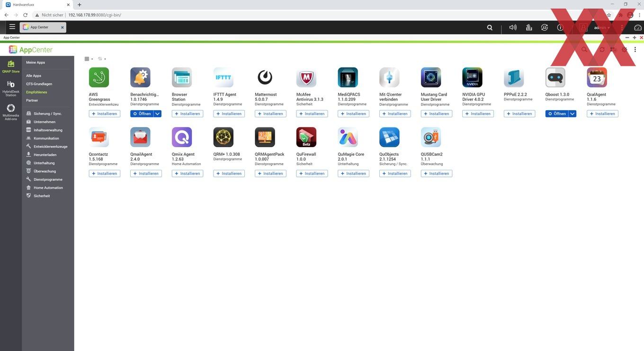Screen dimensions: 644x351
Task: Click the PPPoE app icon
Action: pos(514,78)
